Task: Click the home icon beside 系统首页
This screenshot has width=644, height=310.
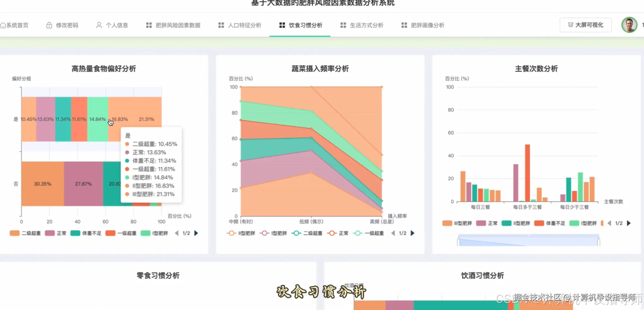Action: 3,25
